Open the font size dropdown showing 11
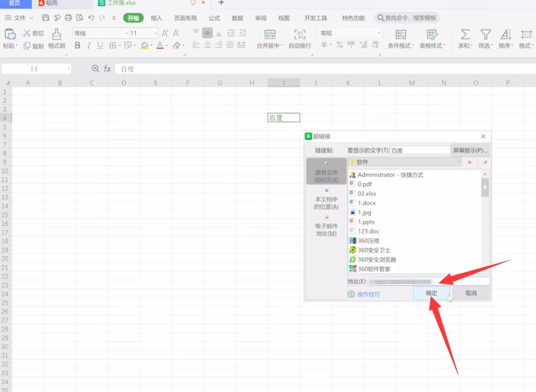This screenshot has width=536, height=392. tap(156, 33)
